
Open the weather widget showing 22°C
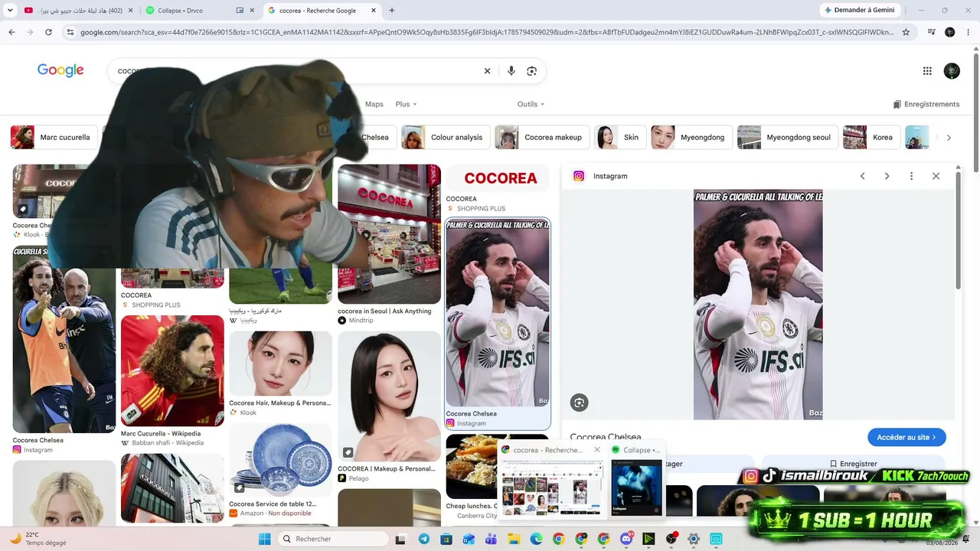[38, 539]
